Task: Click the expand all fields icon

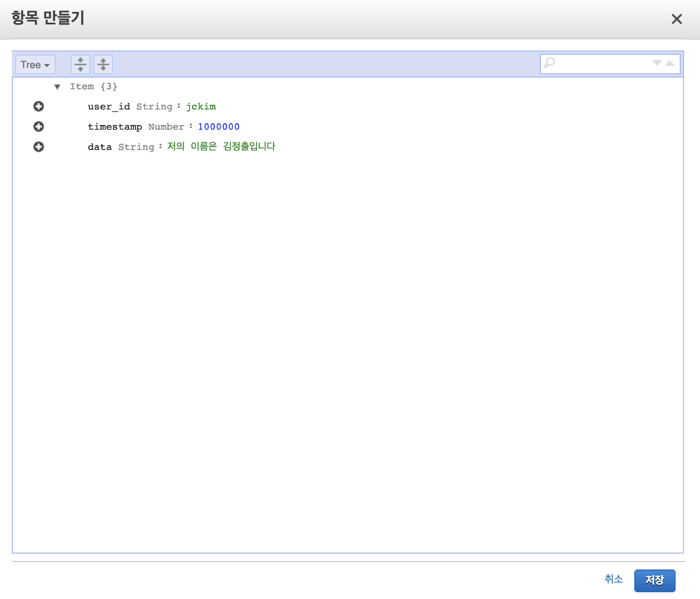Action: coord(80,64)
